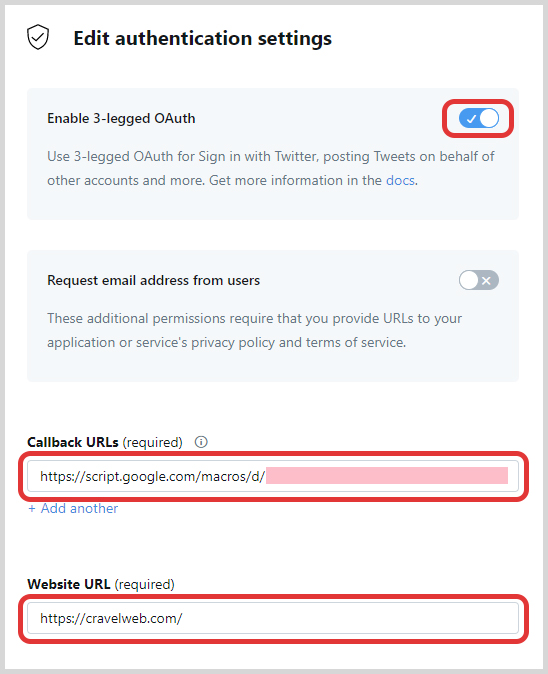
Task: Turn on Request email address from users
Action: pyautogui.click(x=478, y=280)
